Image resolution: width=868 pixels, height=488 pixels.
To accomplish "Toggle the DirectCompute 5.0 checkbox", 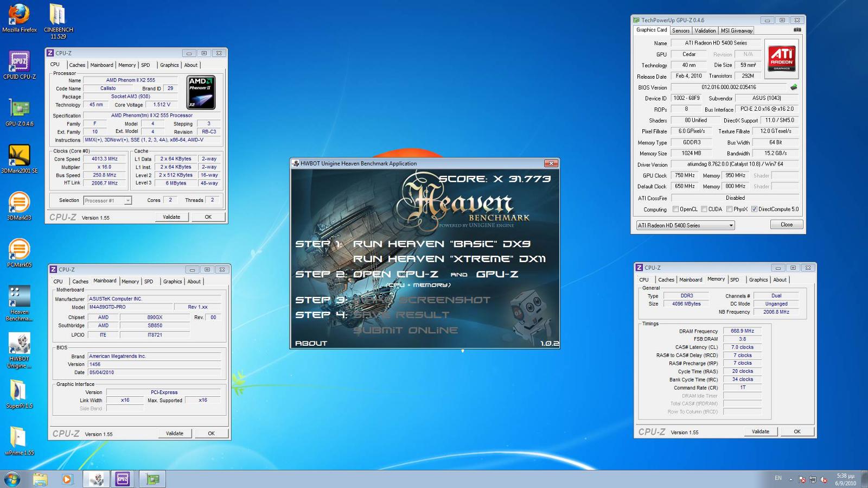I will point(754,209).
